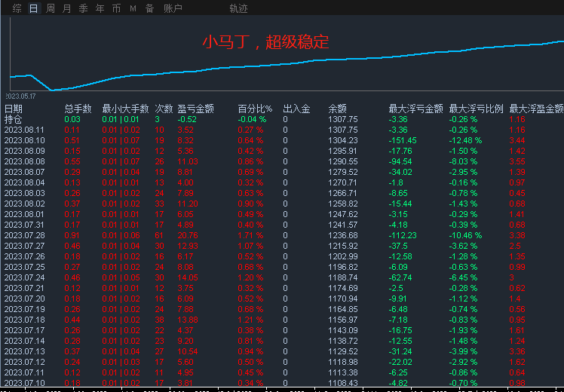Click the blue equity curve line
Image resolution: width=564 pixels, height=392 pixels.
coord(288,64)
